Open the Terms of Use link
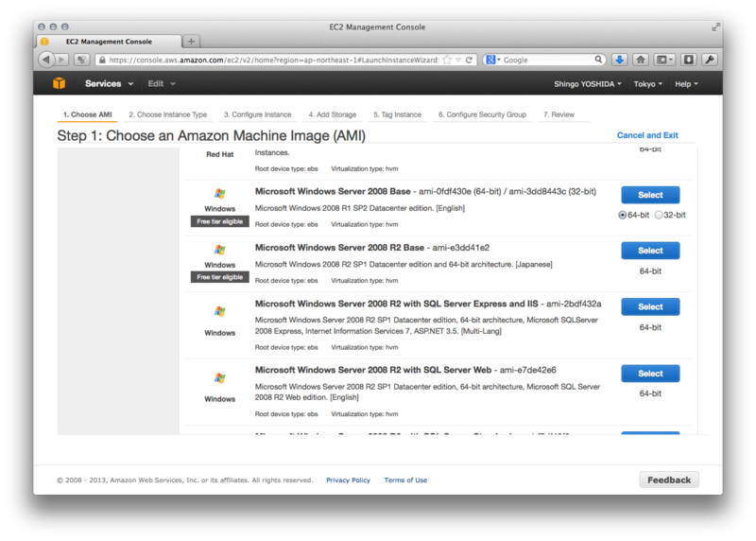 coord(405,480)
